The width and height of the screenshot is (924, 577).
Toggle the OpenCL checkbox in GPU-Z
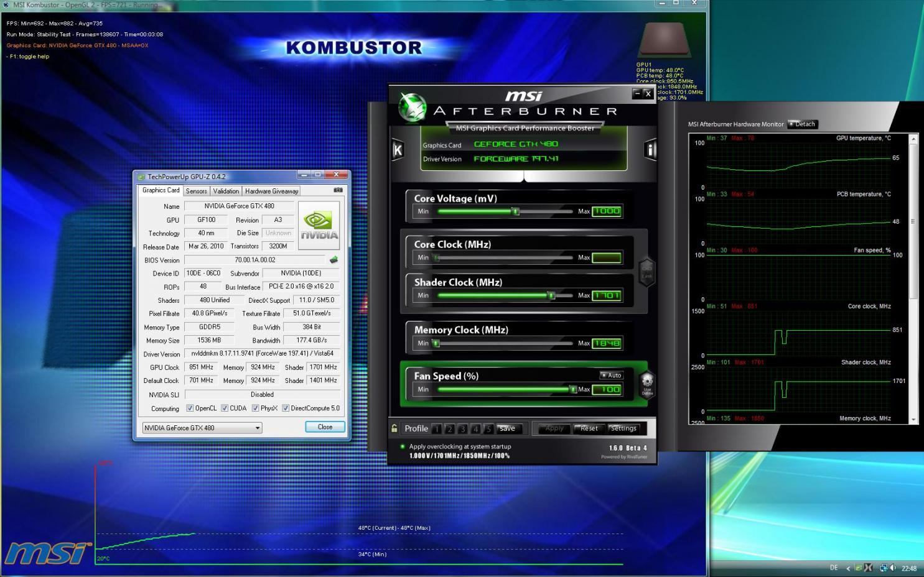190,409
